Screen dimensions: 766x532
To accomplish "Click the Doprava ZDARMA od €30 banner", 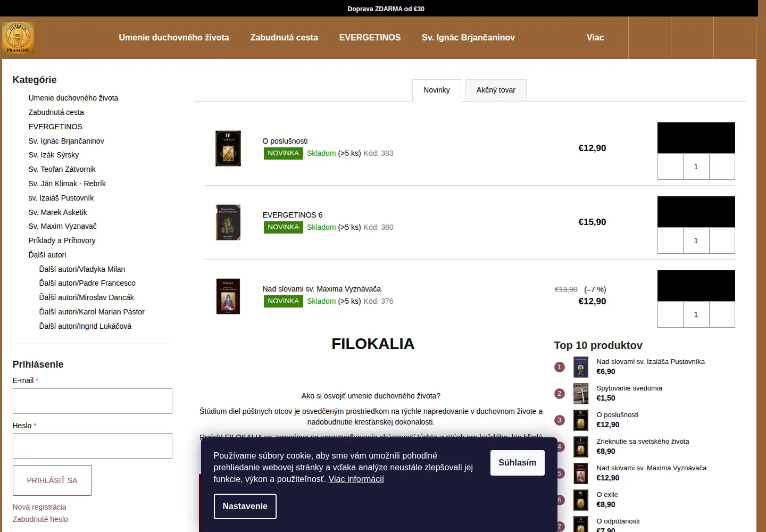I will (386, 9).
